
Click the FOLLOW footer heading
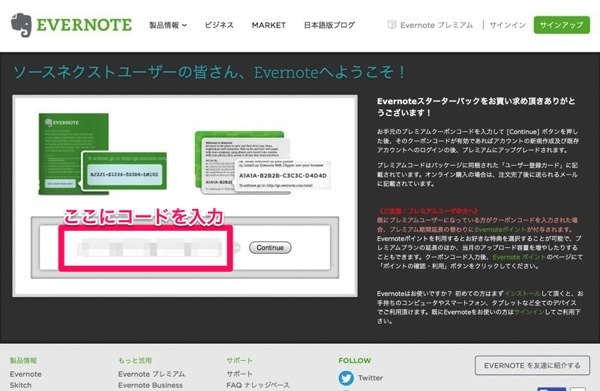[355, 360]
